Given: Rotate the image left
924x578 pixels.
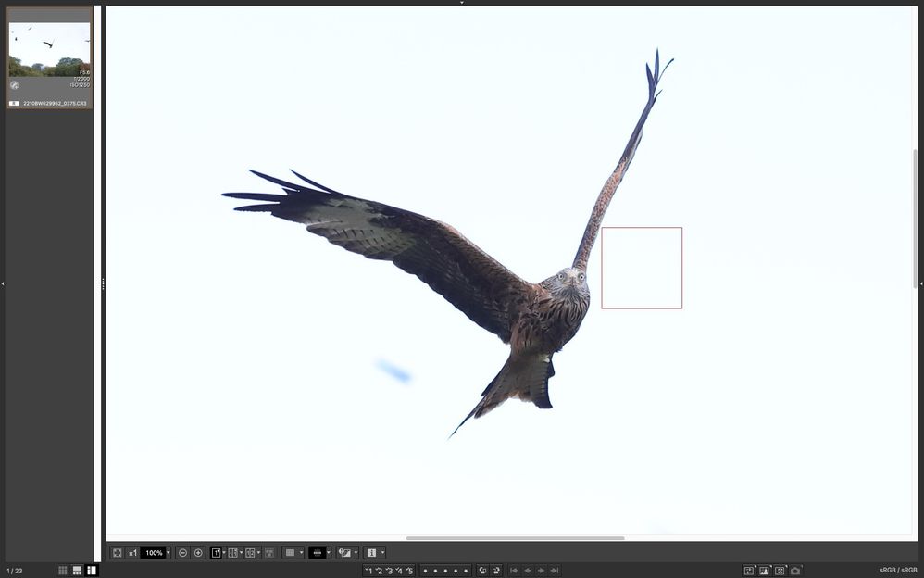Looking at the screenshot, I should pyautogui.click(x=482, y=571).
